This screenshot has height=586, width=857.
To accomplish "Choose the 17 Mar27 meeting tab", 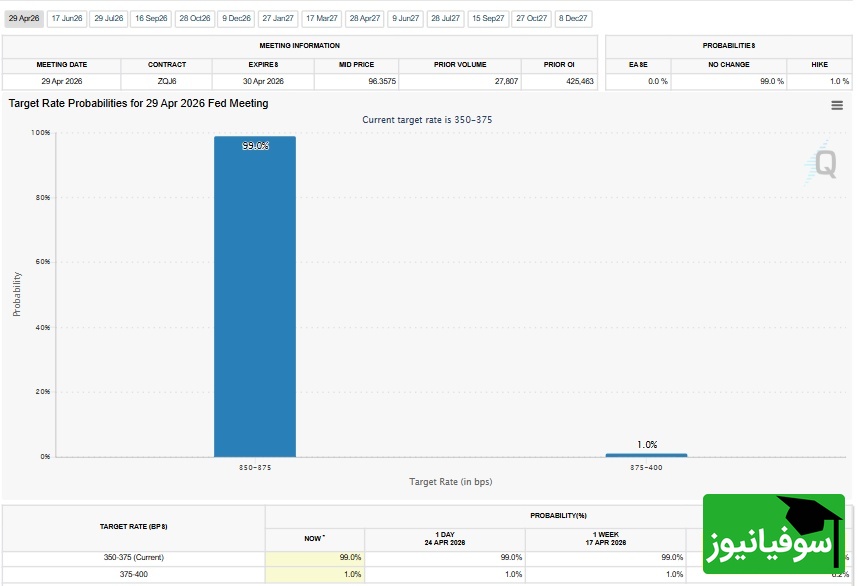I will click(322, 18).
